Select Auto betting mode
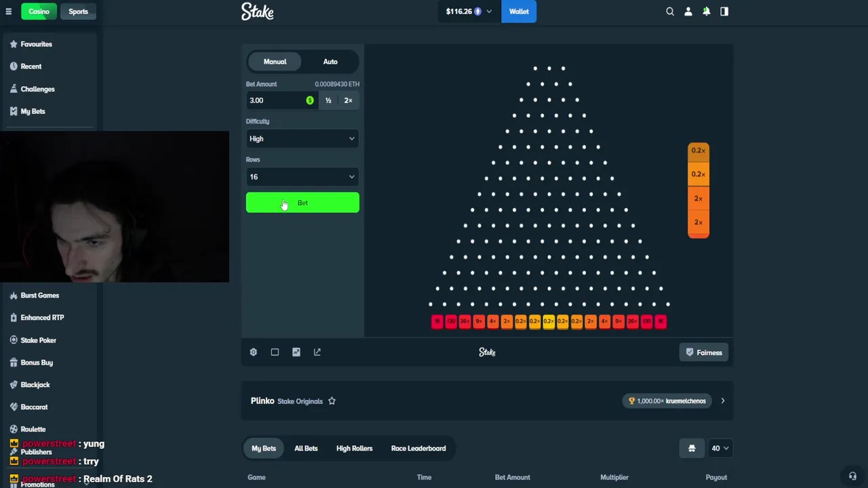Screen dimensions: 868x488 (x=330, y=62)
